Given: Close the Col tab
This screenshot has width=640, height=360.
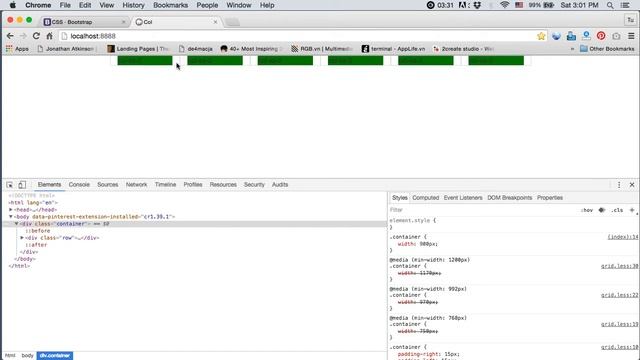Looking at the screenshot, I should coord(216,22).
